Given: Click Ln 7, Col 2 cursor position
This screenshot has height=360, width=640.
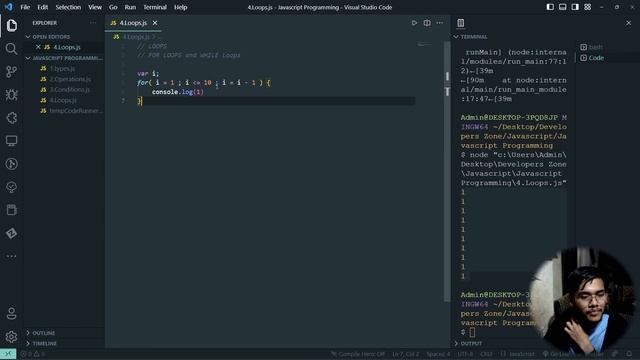Looking at the screenshot, I should click(x=405, y=354).
